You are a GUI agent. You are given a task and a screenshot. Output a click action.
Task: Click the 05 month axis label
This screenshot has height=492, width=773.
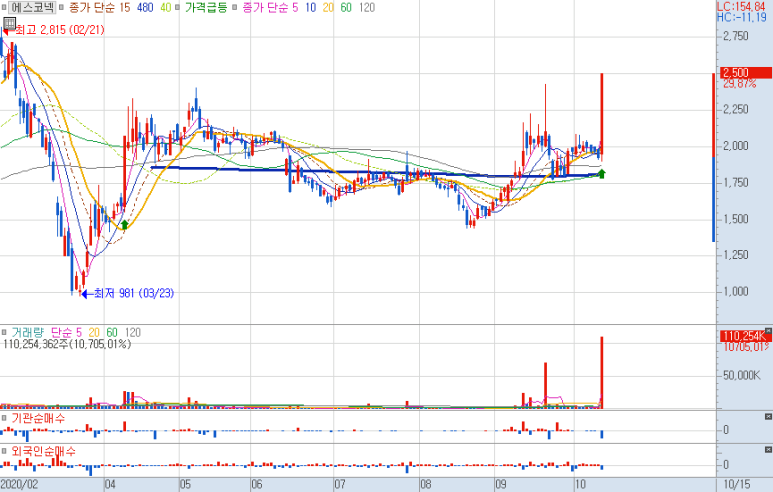(x=185, y=484)
